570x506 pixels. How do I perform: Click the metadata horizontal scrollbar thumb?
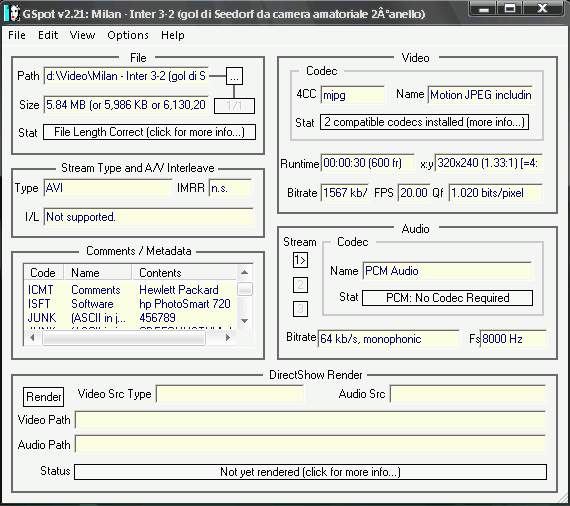(x=124, y=338)
